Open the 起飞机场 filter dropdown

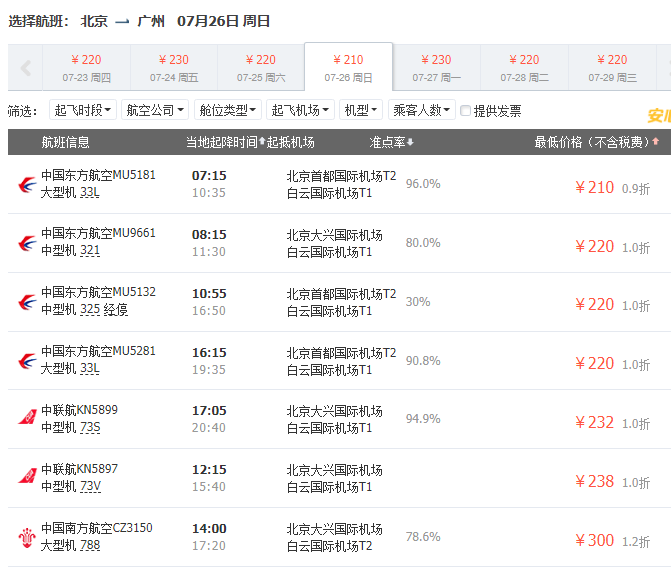(302, 111)
